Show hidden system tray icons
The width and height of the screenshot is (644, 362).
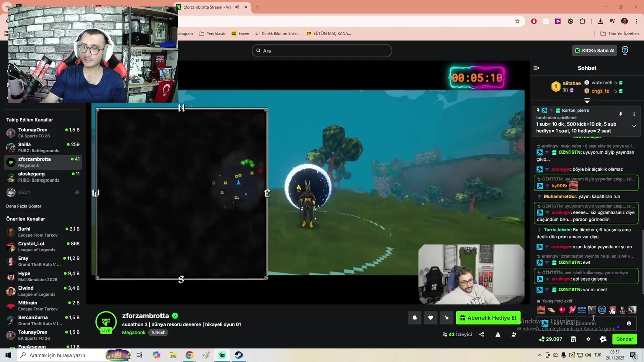[x=539, y=355]
